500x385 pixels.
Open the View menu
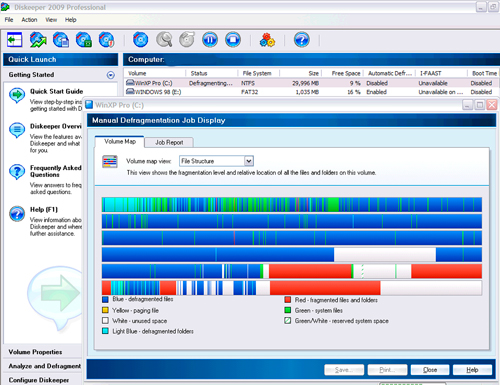[x=51, y=20]
